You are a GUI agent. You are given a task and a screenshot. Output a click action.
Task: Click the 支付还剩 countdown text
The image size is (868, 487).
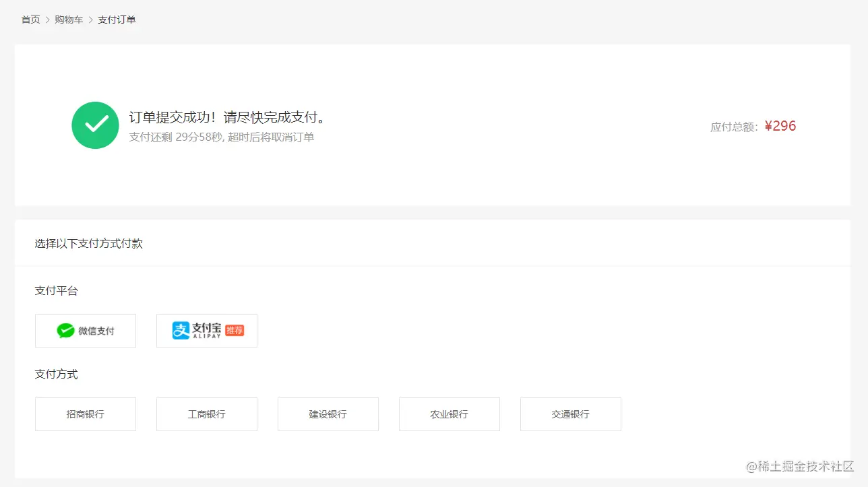click(222, 137)
